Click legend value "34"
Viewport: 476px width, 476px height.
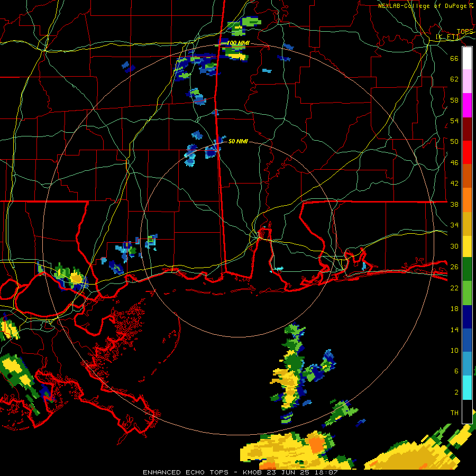tap(454, 225)
